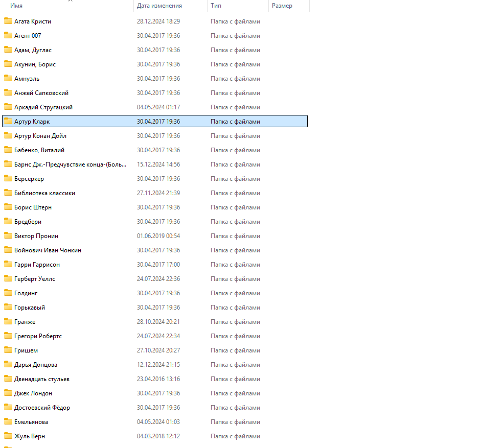Viewport: 481px width, 448px height.
Task: Click the folder icon of Агент 007
Action: click(x=8, y=35)
